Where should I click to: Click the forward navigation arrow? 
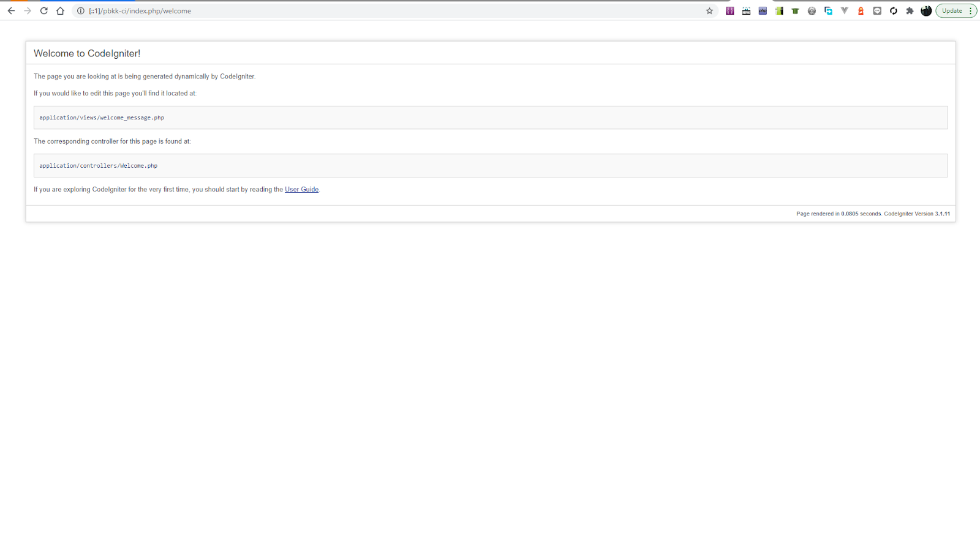[x=28, y=11]
